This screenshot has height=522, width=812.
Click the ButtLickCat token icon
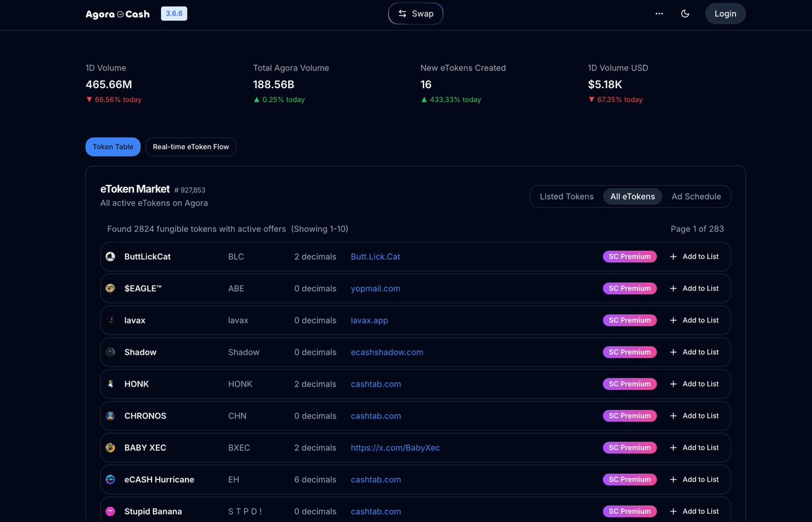(110, 257)
